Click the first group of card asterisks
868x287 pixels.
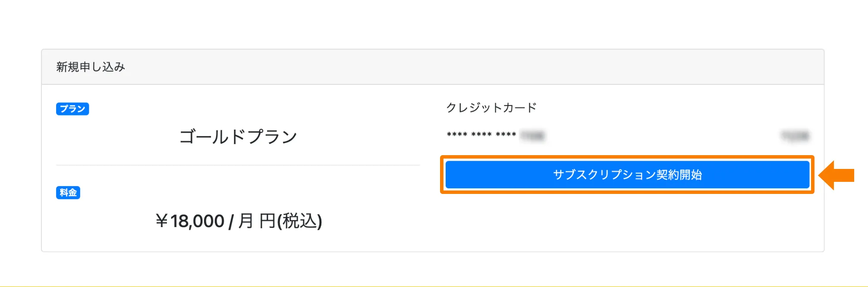(x=457, y=135)
